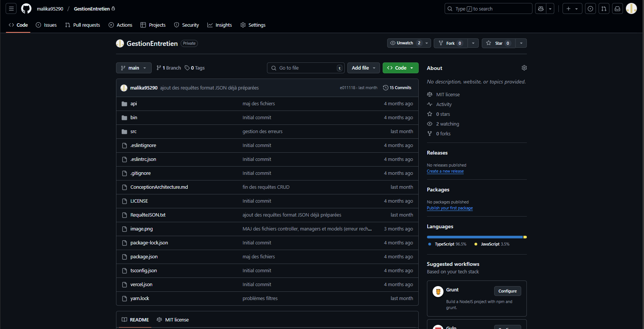Click the GestionEntretien repository avatar
644x329 pixels.
coord(120,44)
